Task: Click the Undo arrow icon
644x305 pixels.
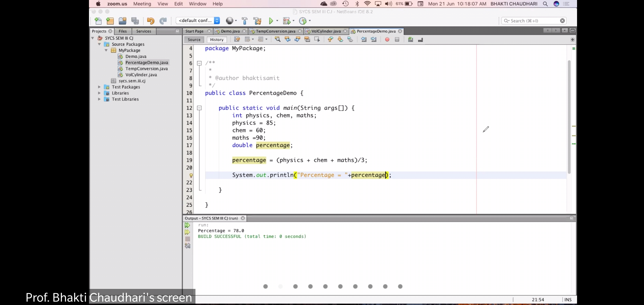Action: coord(151,21)
